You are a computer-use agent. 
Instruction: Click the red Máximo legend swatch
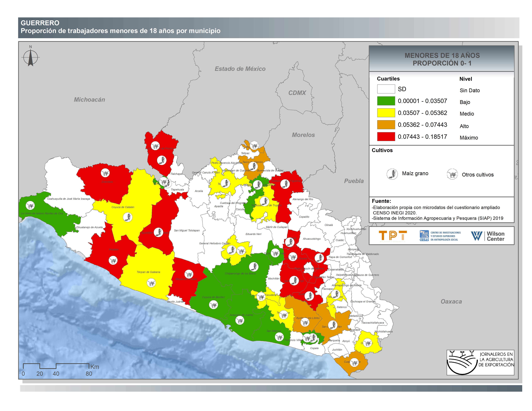pyautogui.click(x=386, y=137)
